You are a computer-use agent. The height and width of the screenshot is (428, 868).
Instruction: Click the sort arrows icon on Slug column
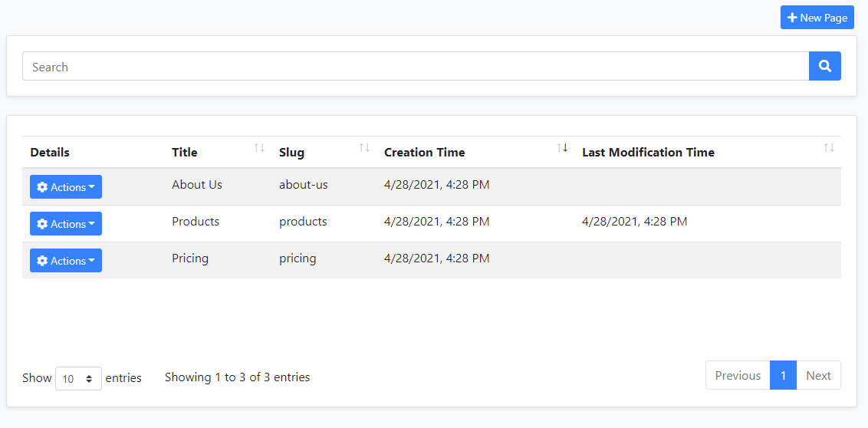[364, 148]
